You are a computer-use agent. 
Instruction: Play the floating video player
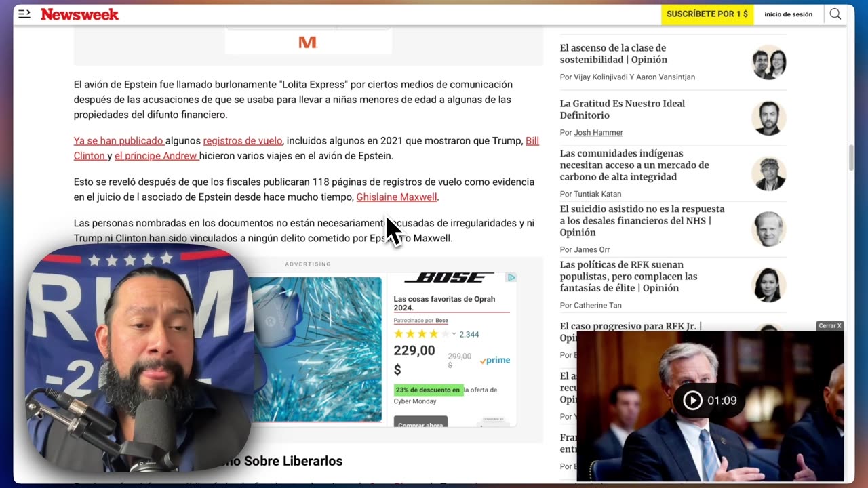[692, 401]
